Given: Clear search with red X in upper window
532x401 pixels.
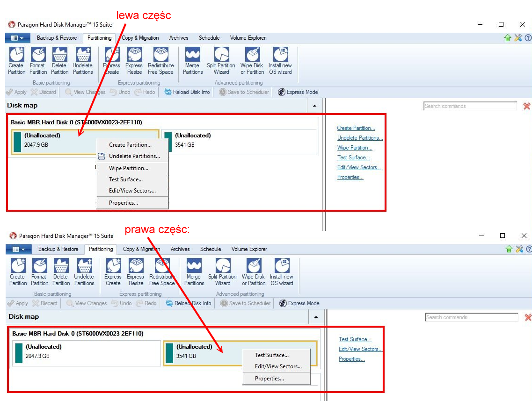Looking at the screenshot, I should [x=526, y=106].
